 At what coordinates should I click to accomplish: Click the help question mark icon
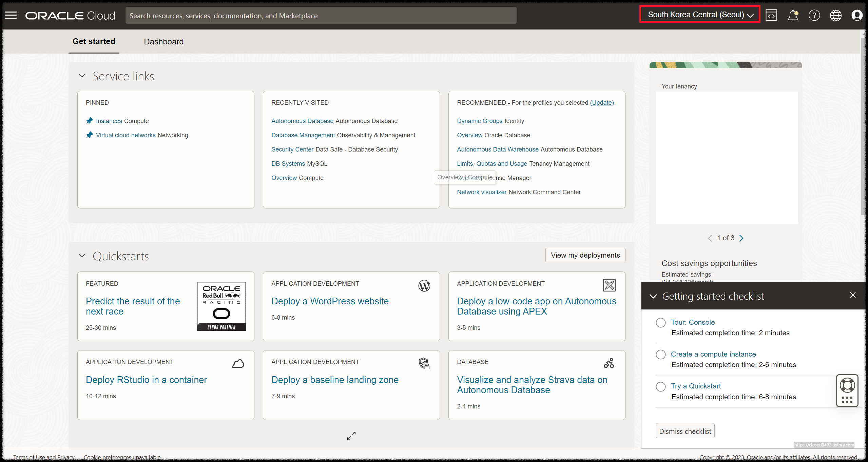(x=814, y=15)
